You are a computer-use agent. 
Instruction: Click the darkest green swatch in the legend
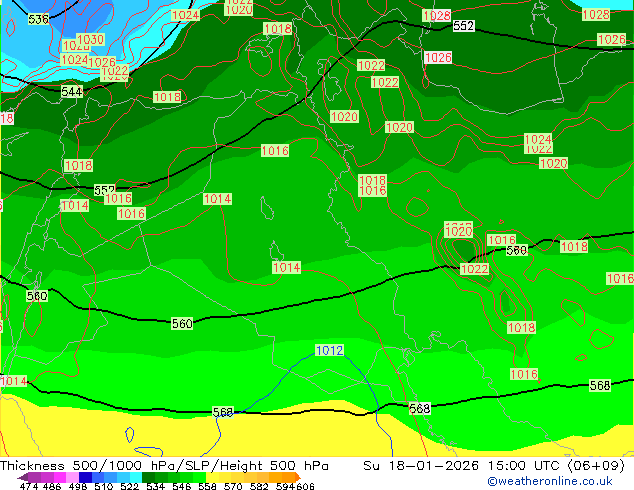pos(148,477)
